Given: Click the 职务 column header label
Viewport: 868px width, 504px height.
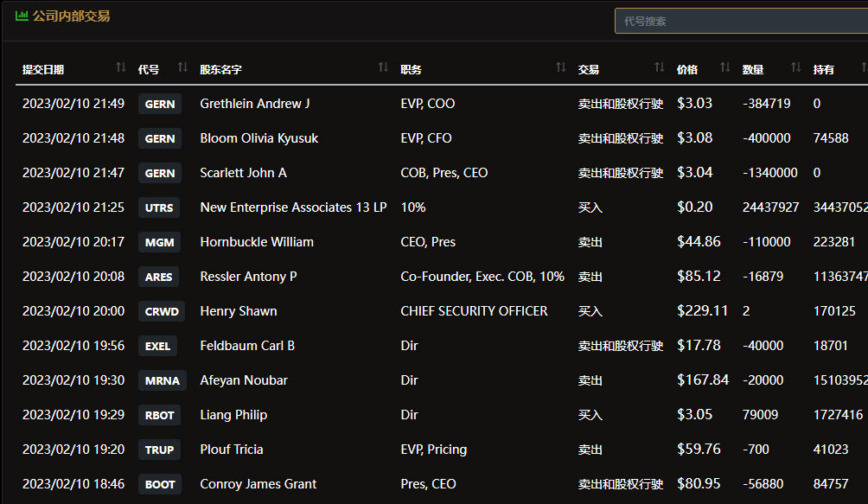Looking at the screenshot, I should tap(411, 69).
